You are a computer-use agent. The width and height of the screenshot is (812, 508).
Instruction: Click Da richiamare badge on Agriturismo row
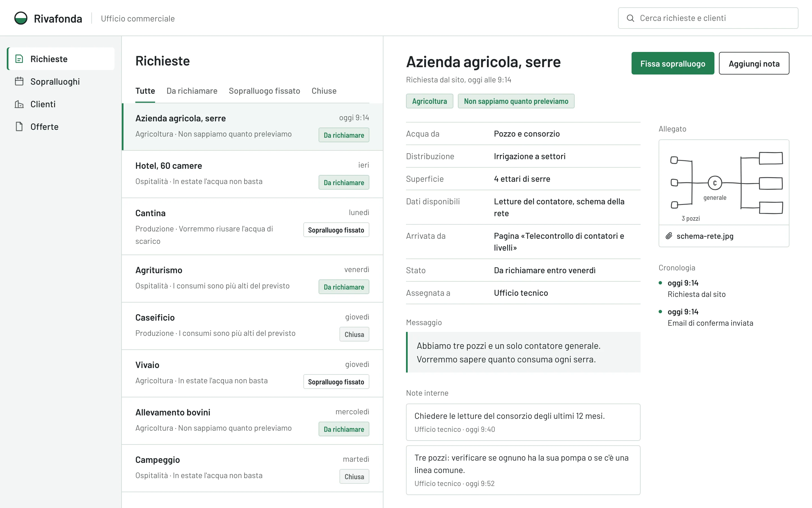344,287
